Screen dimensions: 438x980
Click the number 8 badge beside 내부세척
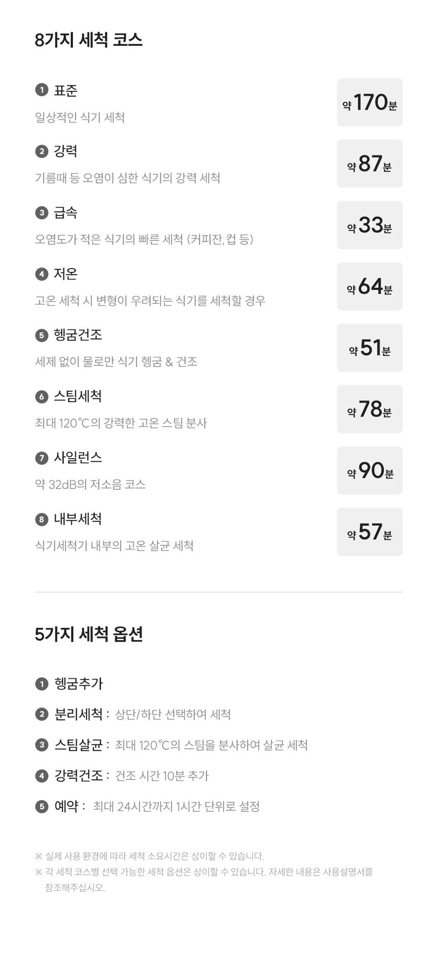(x=42, y=519)
